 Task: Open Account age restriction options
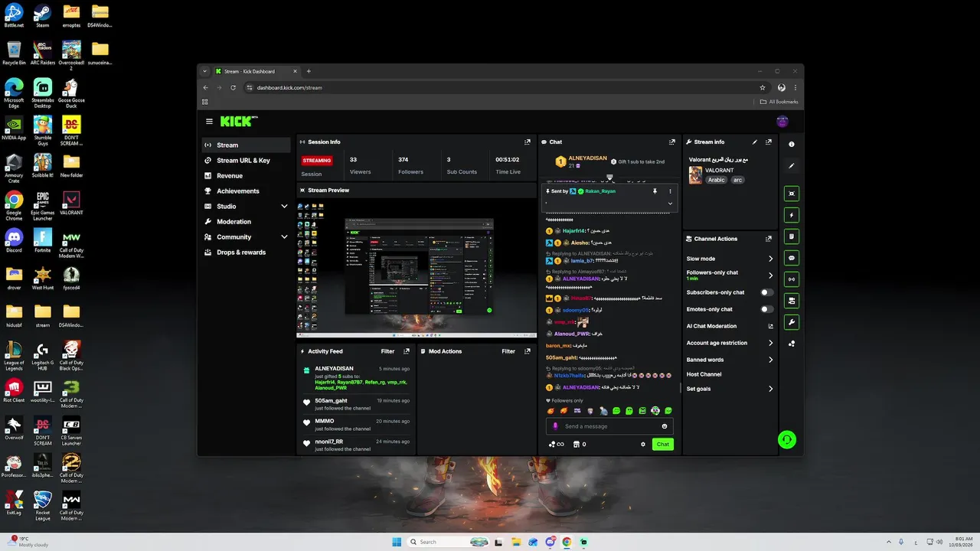click(x=730, y=343)
